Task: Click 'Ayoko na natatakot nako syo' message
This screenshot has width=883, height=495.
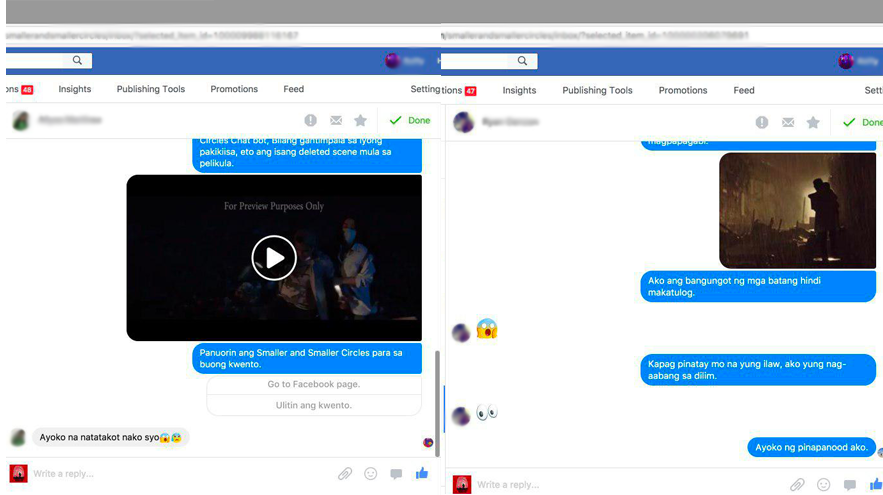Action: tap(110, 437)
